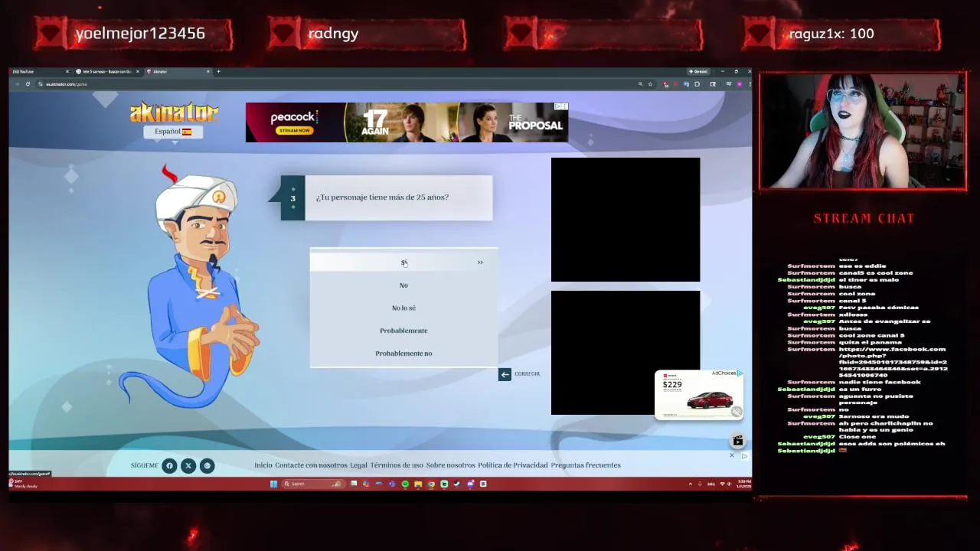Close the YouTube browser tab

(67, 71)
